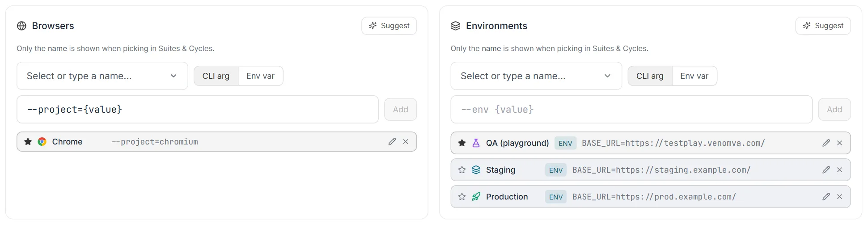The height and width of the screenshot is (225, 868).
Task: Click Add button in Environments panel
Action: (834, 110)
